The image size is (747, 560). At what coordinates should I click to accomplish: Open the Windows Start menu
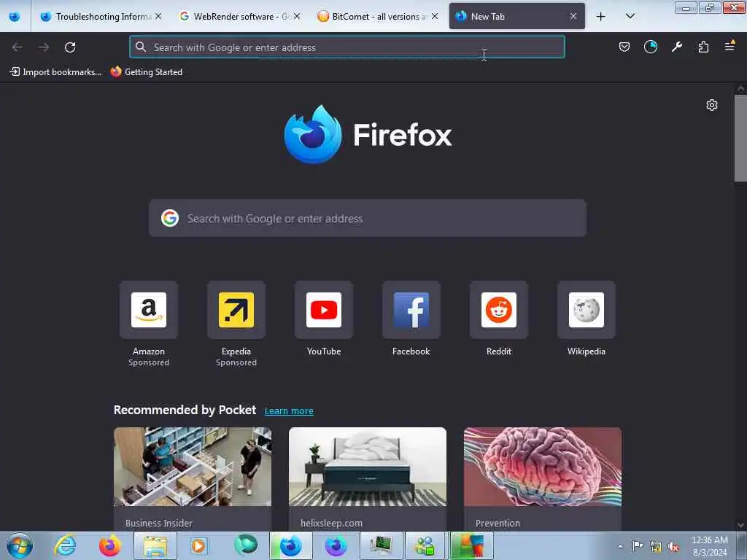[x=20, y=545]
